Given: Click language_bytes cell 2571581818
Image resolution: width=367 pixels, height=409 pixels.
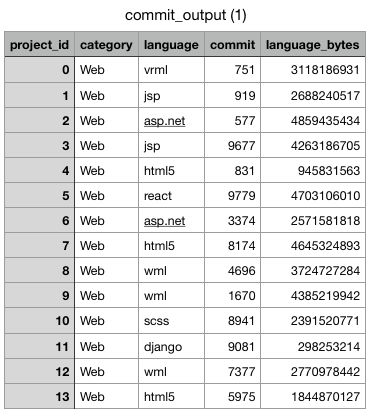Looking at the screenshot, I should (313, 220).
